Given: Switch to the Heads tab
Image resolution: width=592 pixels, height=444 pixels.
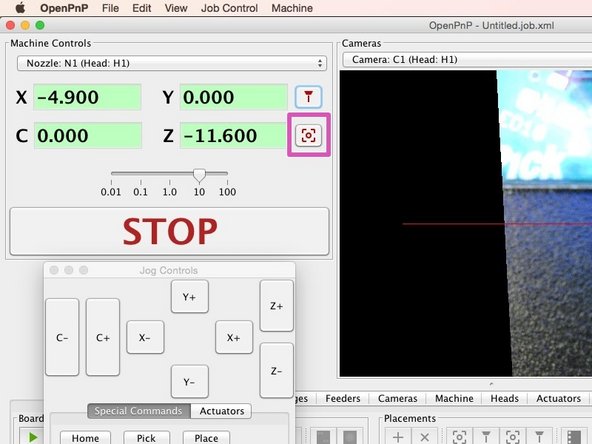Looking at the screenshot, I should point(504,398).
